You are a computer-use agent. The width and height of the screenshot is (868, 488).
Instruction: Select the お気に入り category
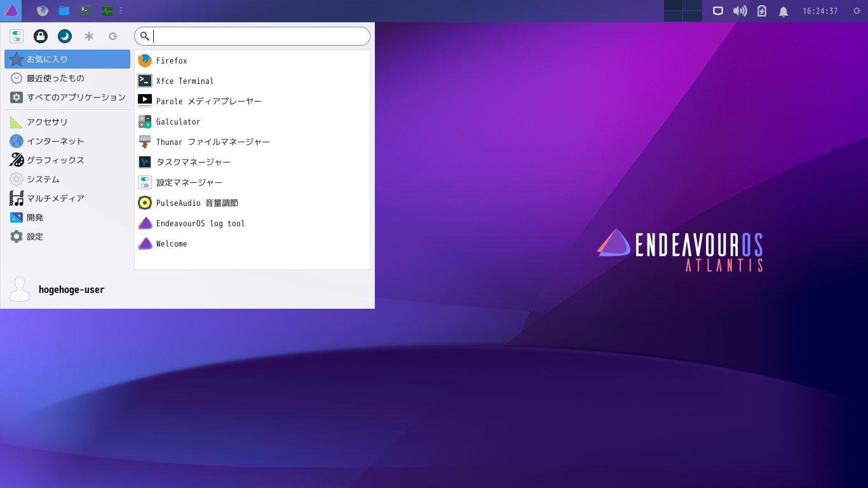[x=67, y=59]
